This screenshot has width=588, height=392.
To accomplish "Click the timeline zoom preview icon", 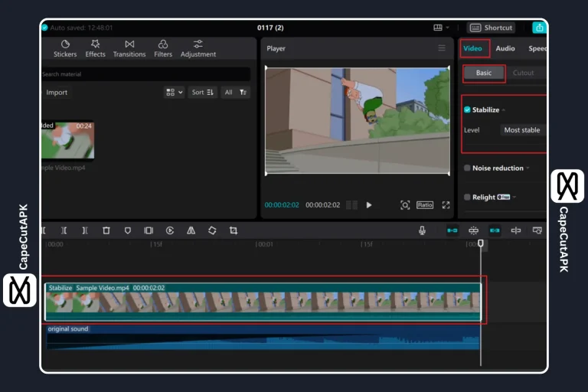I will (x=537, y=230).
